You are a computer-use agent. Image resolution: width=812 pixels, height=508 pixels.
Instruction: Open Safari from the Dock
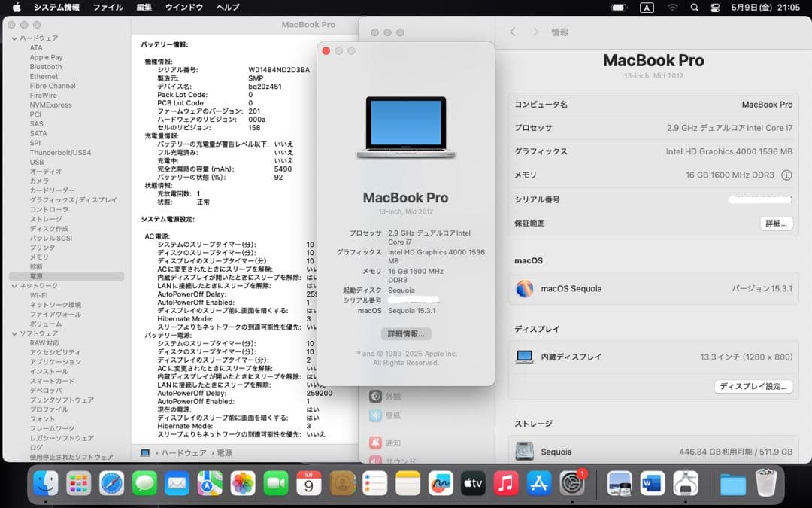tap(111, 485)
